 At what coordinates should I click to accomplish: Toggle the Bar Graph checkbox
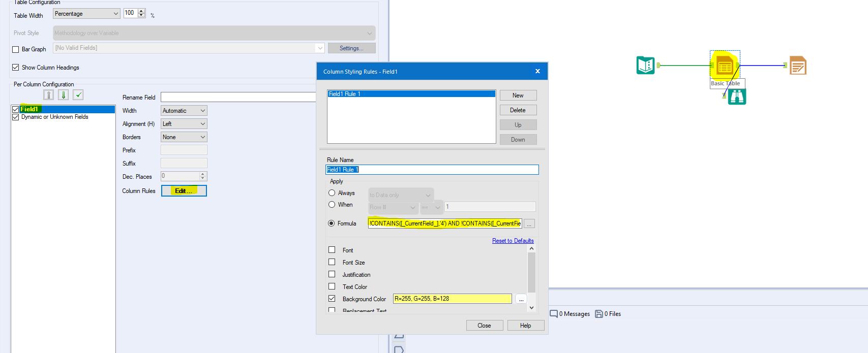click(16, 49)
